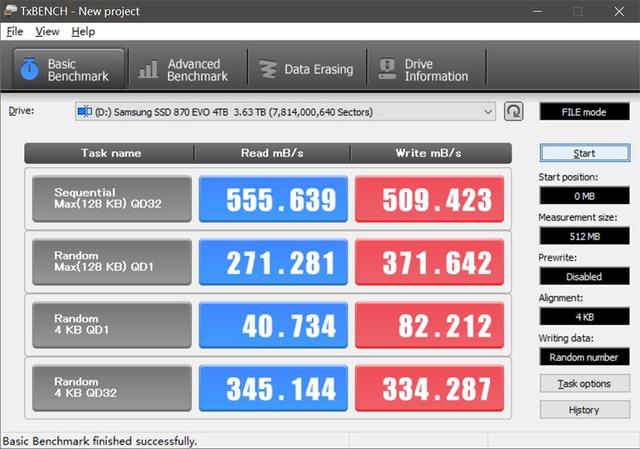
Task: Click the 334.287 write result
Action: (429, 388)
